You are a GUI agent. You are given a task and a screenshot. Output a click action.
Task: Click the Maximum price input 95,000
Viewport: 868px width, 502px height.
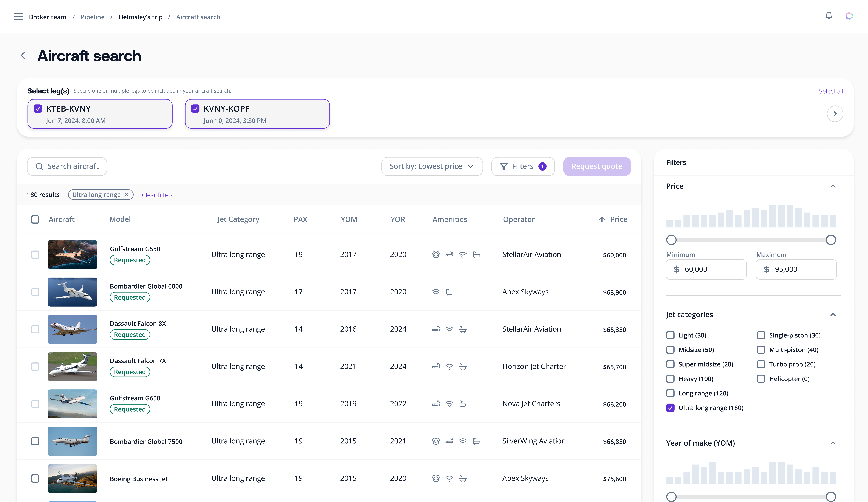(796, 269)
